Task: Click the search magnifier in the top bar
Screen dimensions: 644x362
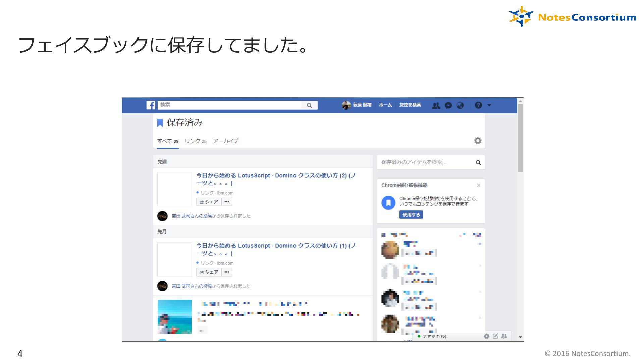Action: [x=309, y=105]
